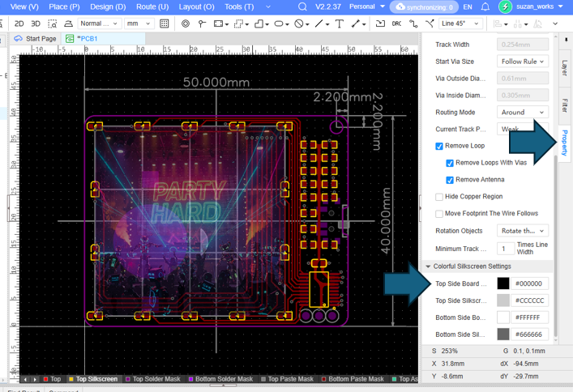The image size is (573, 392).
Task: Click the Top Side Board black swatch
Action: (x=503, y=283)
